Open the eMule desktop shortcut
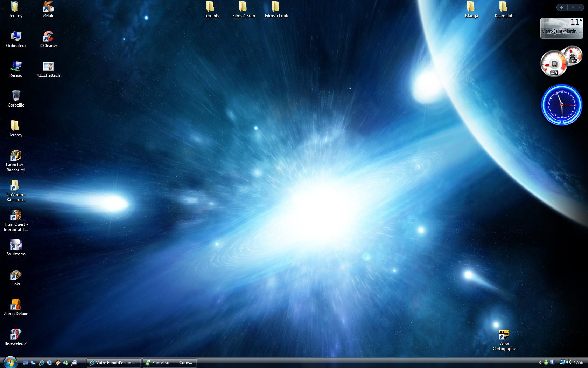The width and height of the screenshot is (588, 368). pos(48,9)
